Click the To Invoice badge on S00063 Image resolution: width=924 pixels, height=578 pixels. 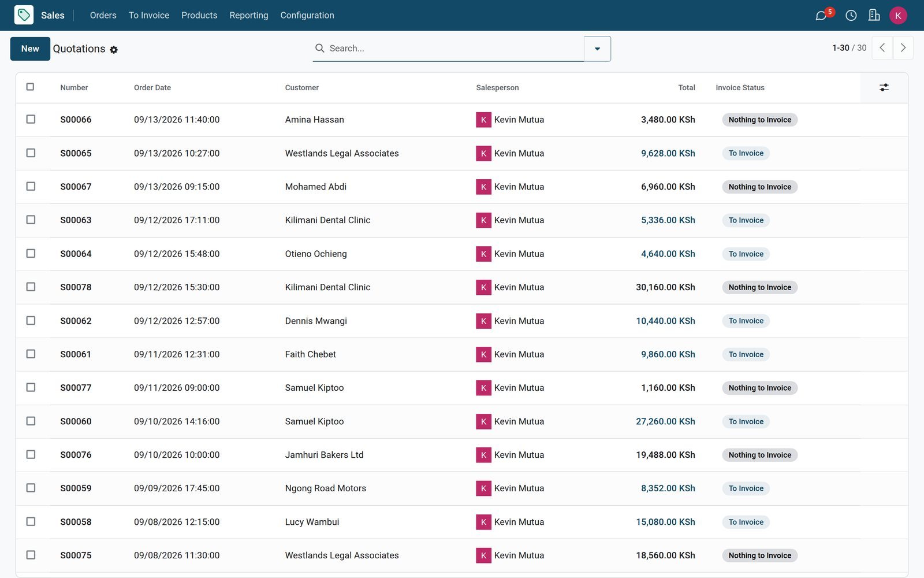(x=746, y=220)
